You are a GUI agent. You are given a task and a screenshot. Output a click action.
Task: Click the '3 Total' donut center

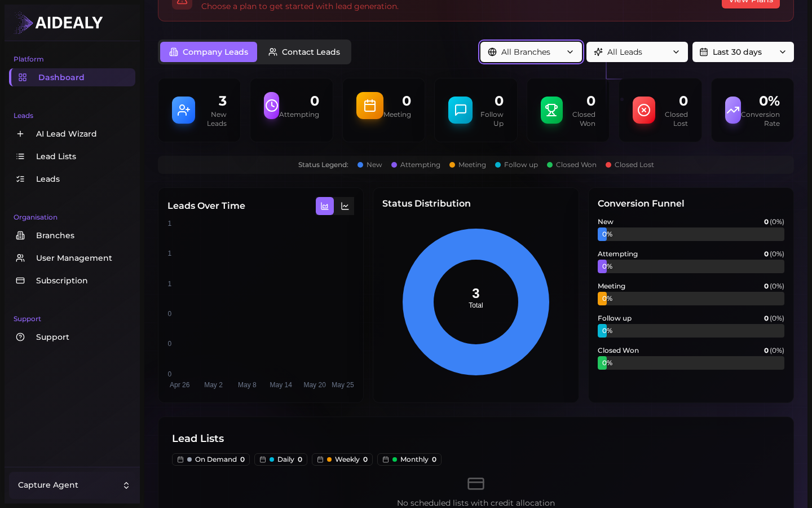coord(476,298)
